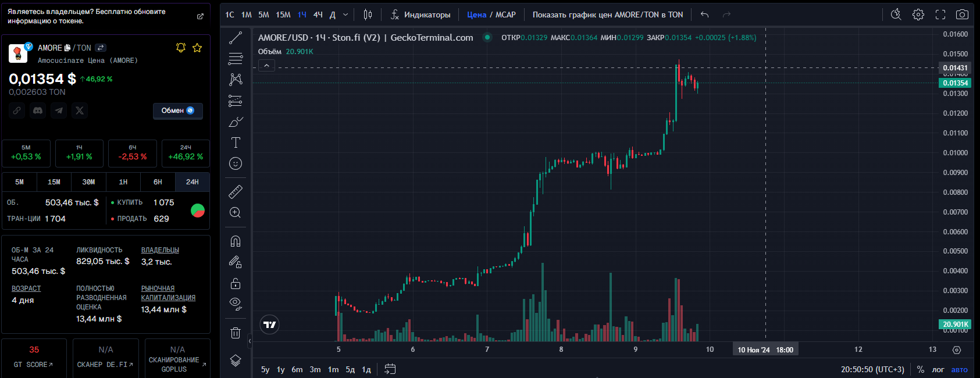Set chart range to 6m
This screenshot has height=378, width=980.
tap(297, 369)
